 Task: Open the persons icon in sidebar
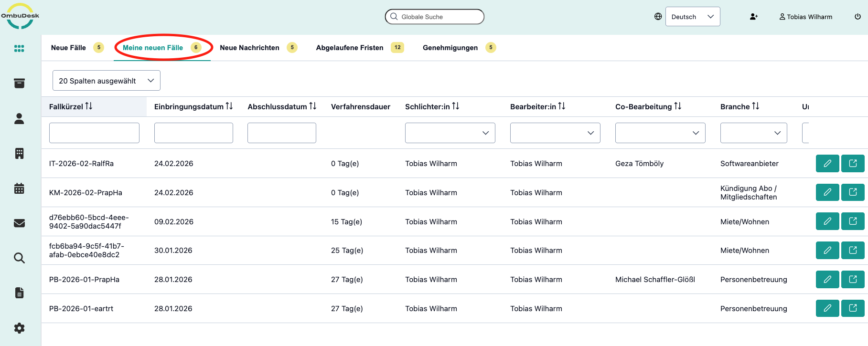pyautogui.click(x=19, y=118)
